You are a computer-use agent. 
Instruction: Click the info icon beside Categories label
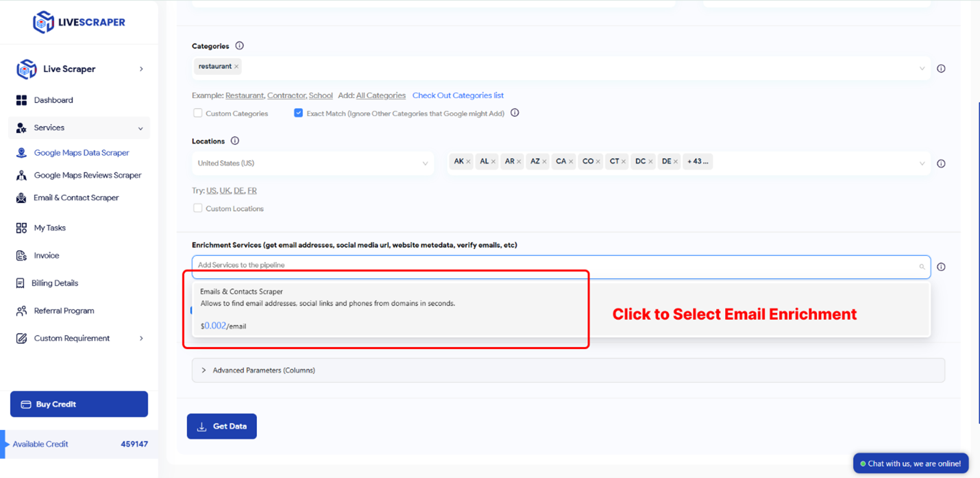(x=239, y=46)
